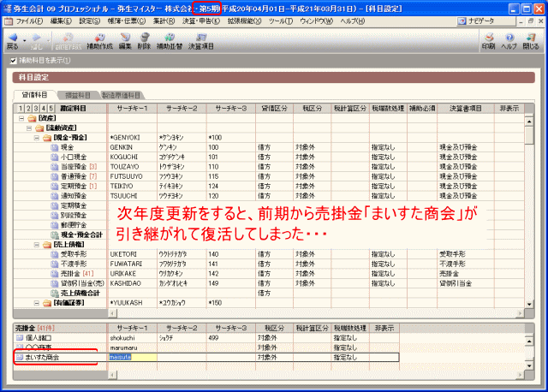Click the 決算書項目 column header
The width and height of the screenshot is (548, 392).
coord(466,109)
